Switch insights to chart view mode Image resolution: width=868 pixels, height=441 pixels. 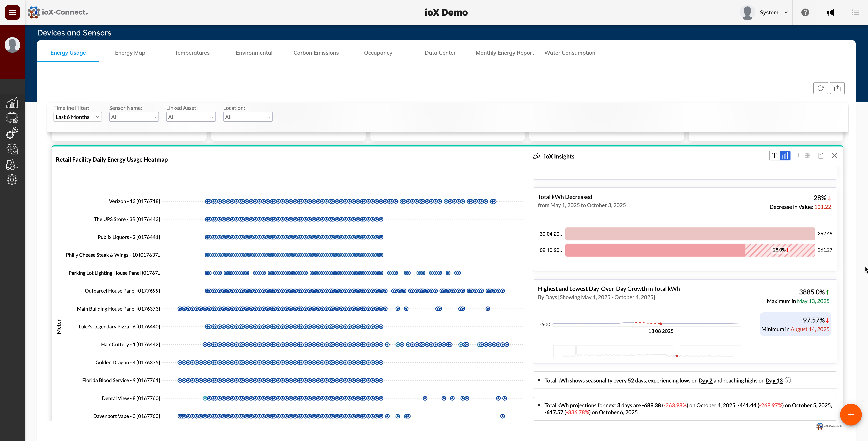785,156
